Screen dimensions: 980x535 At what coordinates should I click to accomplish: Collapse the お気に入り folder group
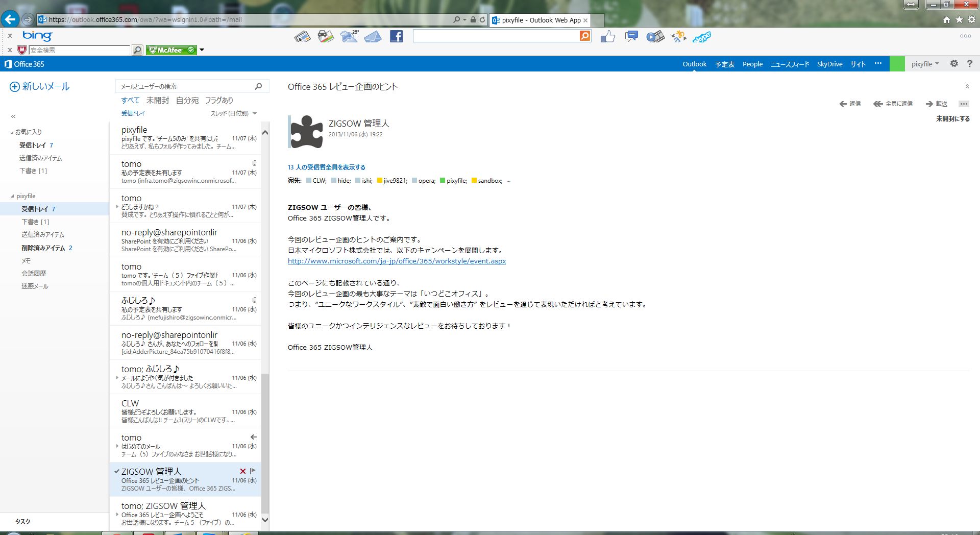coord(12,132)
